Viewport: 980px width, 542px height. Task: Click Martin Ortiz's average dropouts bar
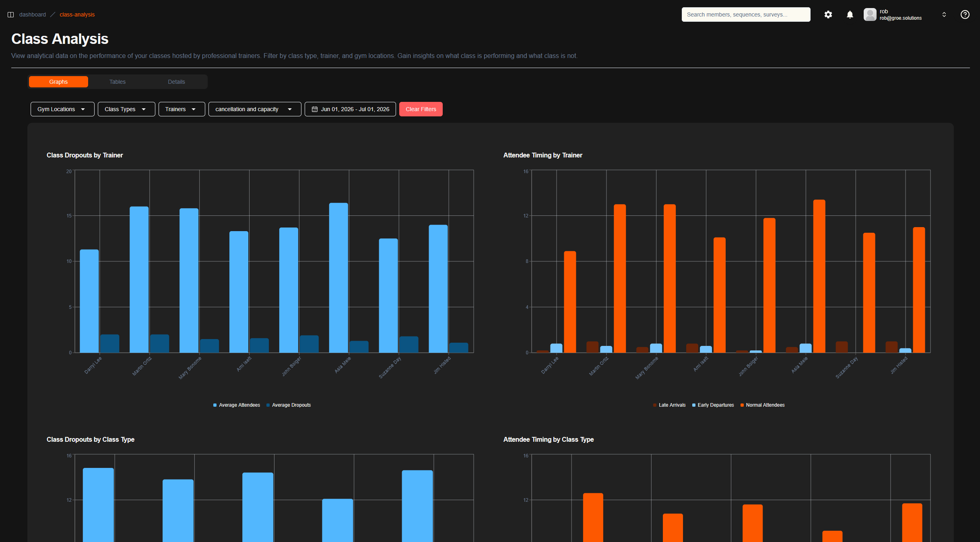pyautogui.click(x=160, y=343)
